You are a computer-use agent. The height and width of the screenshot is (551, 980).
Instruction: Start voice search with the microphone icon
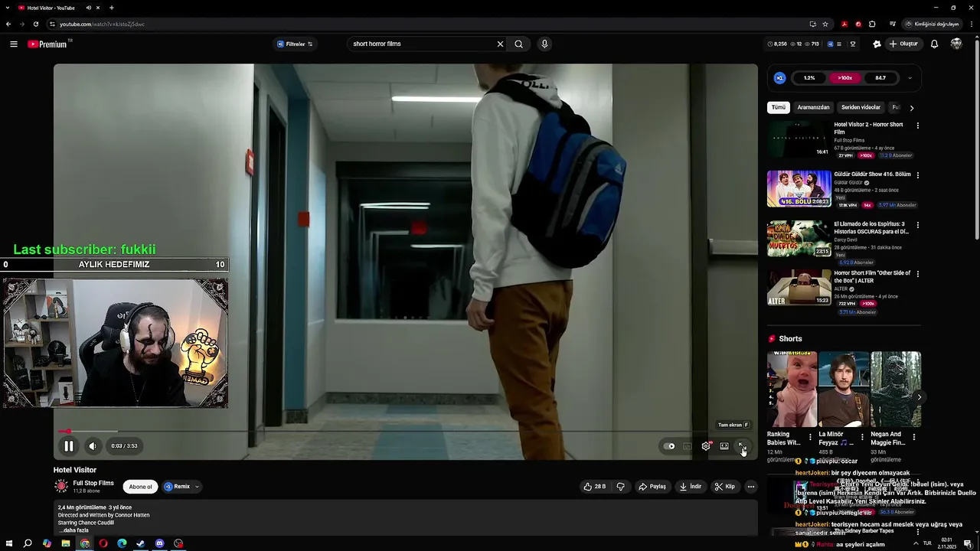[x=544, y=44]
